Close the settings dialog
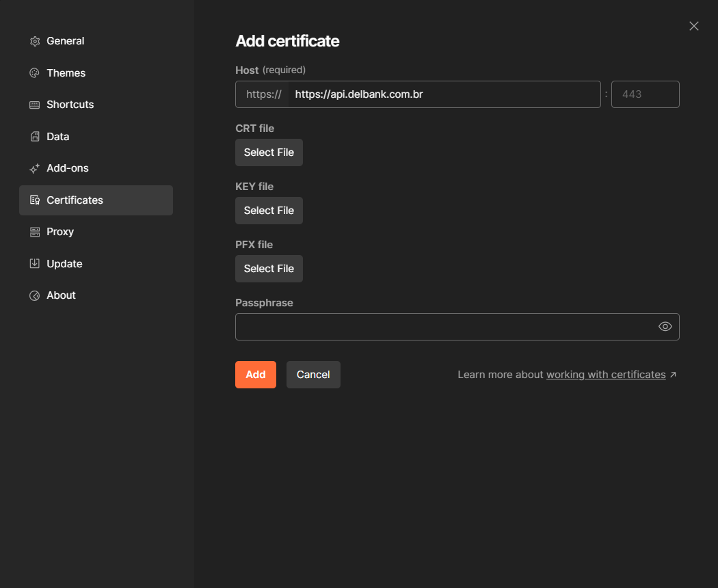Viewport: 718px width, 588px height. (x=694, y=26)
